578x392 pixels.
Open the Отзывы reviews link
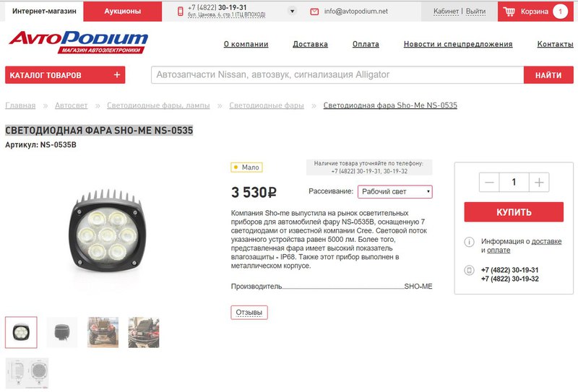249,313
